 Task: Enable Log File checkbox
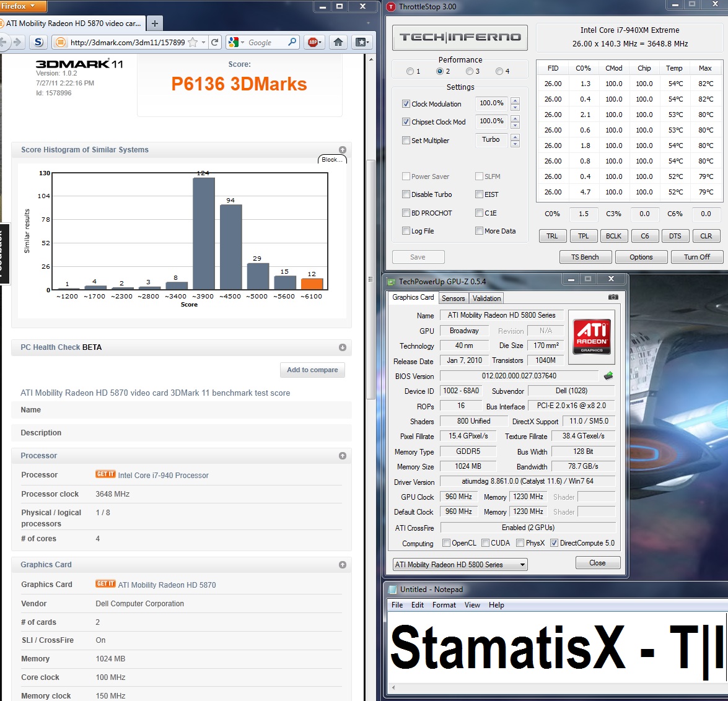click(406, 230)
